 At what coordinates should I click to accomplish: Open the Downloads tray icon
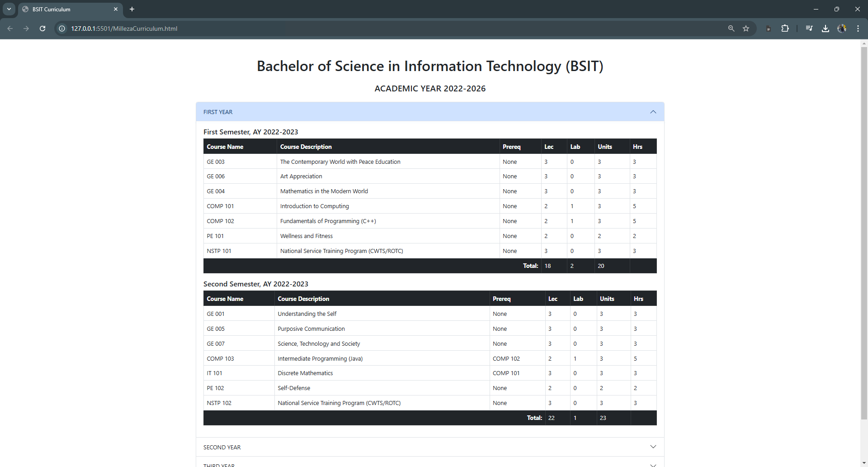tap(826, 29)
